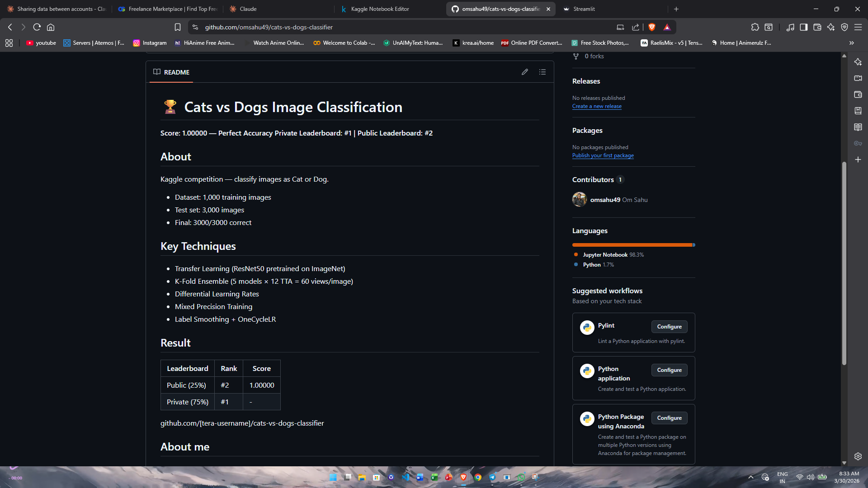Click the Brave Shields lion icon
868x488 pixels.
click(x=651, y=27)
